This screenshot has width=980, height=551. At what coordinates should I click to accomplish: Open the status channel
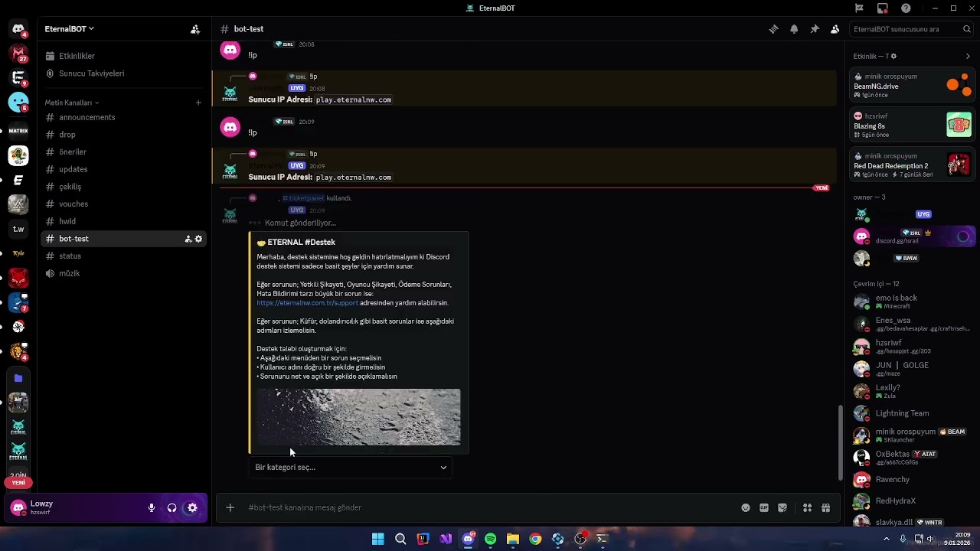(125, 256)
